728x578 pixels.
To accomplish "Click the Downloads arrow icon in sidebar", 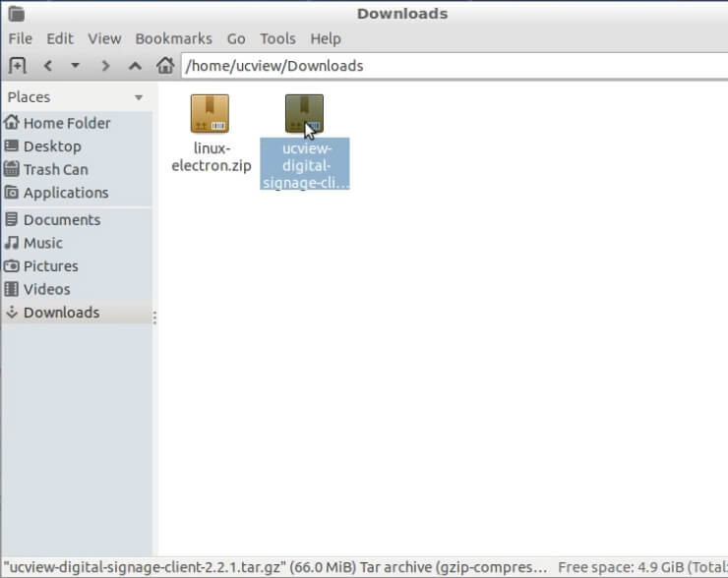I will click(x=12, y=312).
